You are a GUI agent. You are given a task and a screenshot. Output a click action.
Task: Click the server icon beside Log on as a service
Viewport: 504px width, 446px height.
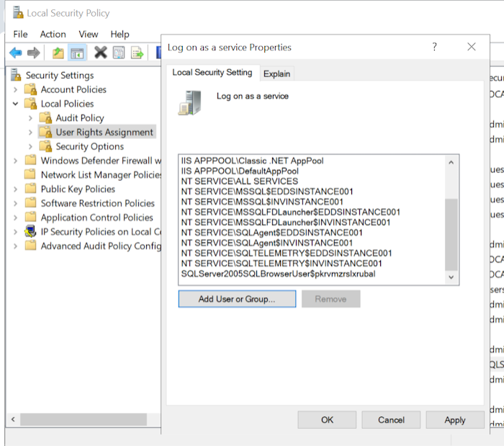[190, 103]
